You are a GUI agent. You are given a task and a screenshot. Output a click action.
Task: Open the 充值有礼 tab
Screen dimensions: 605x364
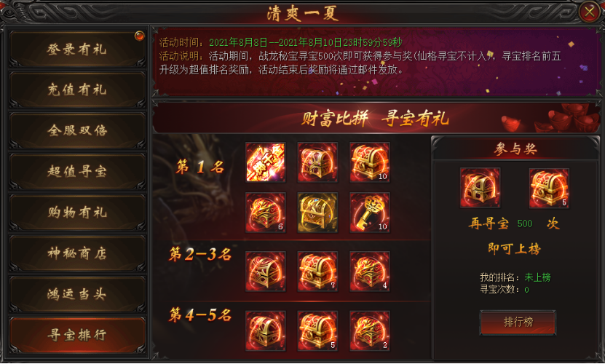tap(77, 90)
